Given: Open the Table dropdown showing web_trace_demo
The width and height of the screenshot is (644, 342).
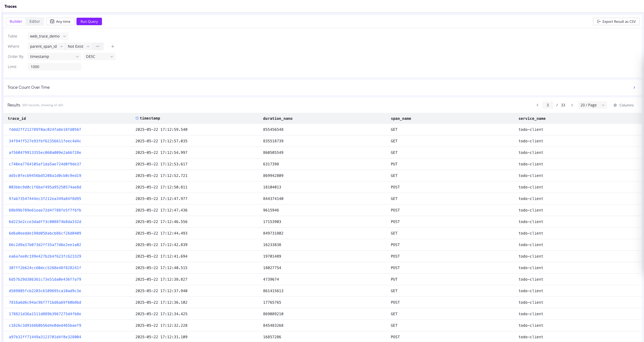Looking at the screenshot, I should pyautogui.click(x=47, y=36).
